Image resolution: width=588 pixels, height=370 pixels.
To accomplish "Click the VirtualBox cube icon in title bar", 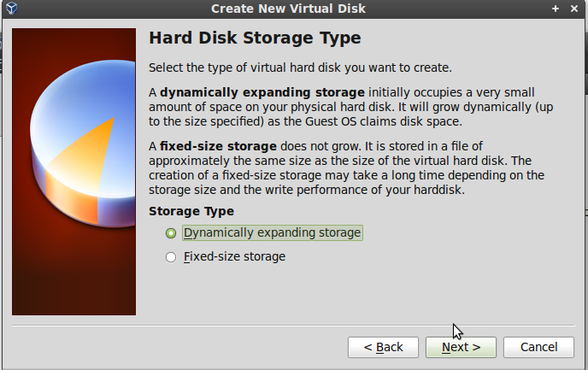I will pyautogui.click(x=12, y=9).
